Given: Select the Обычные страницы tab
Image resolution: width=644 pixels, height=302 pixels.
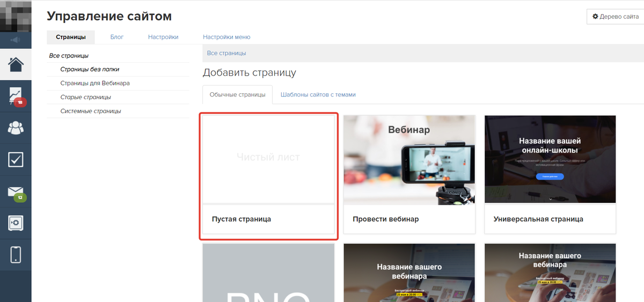Looking at the screenshot, I should point(238,94).
